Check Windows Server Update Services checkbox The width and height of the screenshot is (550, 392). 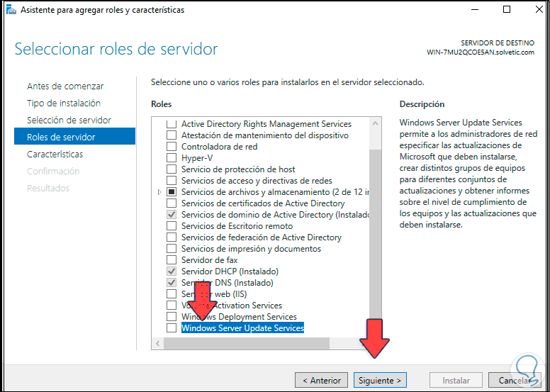click(x=172, y=327)
